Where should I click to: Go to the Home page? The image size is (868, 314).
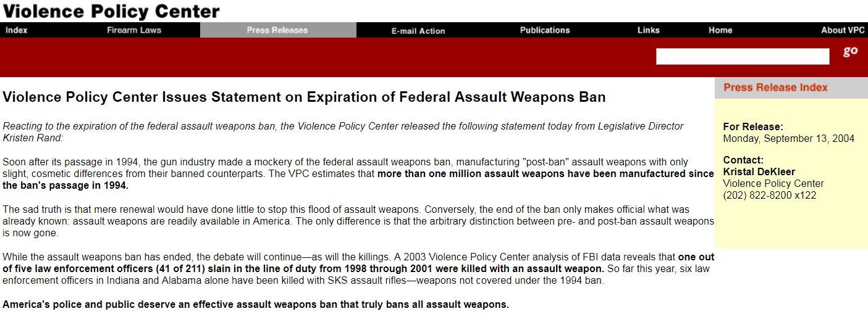tap(720, 30)
